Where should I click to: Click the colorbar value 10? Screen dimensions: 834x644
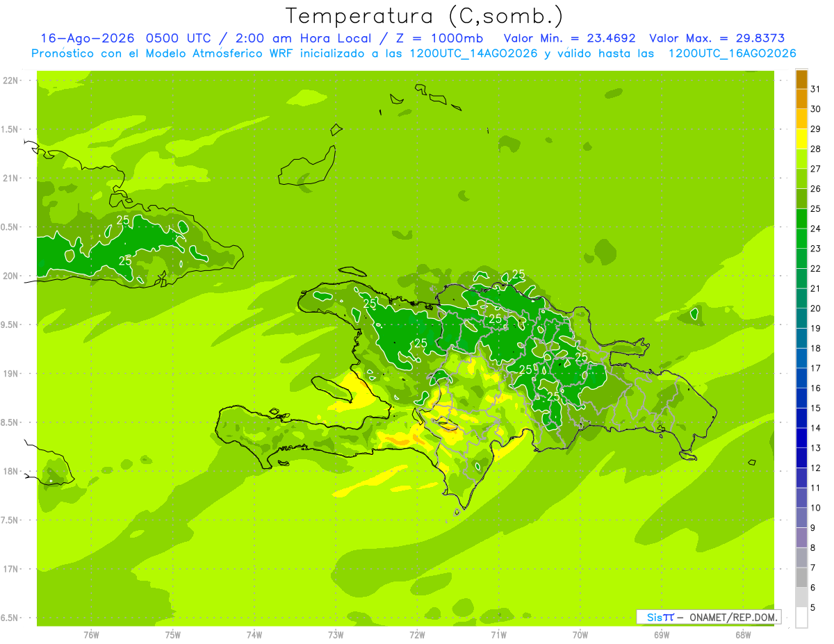click(816, 508)
